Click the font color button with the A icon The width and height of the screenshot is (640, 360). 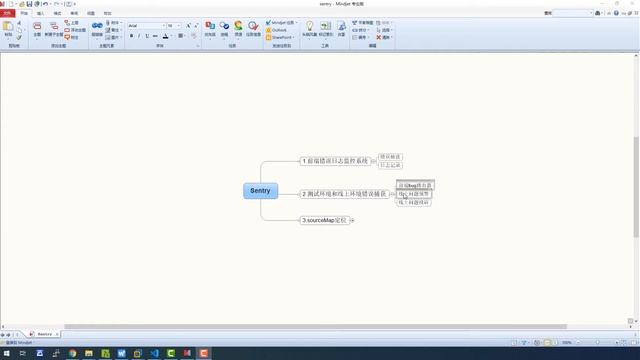[165, 36]
